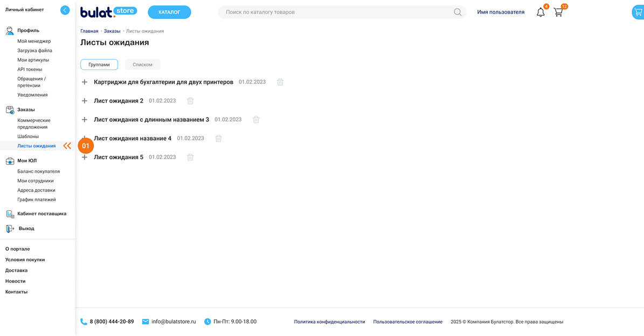This screenshot has height=336, width=644.
Task: Expand 'Картриджи для бухгалтерии для двух принтеров' group
Action: point(85,82)
